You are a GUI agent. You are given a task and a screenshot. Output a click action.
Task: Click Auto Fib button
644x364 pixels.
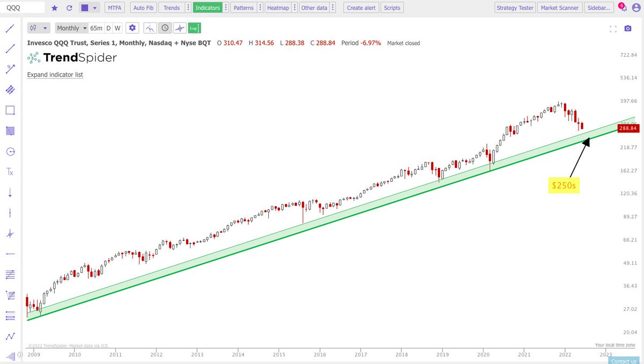pyautogui.click(x=143, y=8)
